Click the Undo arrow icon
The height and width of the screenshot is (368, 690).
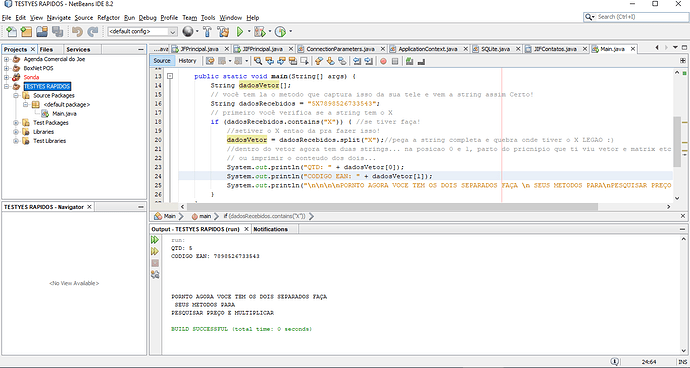(77, 32)
